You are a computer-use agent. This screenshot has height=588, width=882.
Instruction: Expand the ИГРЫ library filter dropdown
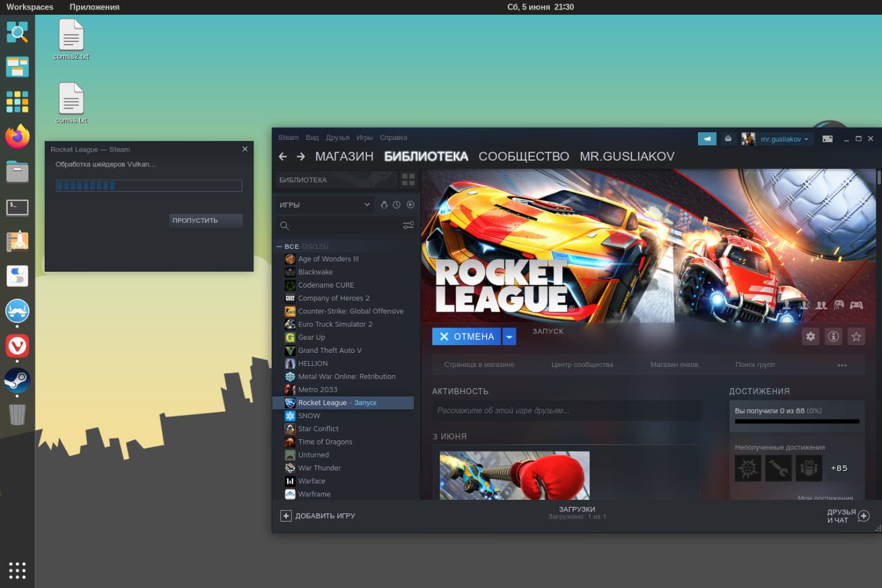click(325, 205)
